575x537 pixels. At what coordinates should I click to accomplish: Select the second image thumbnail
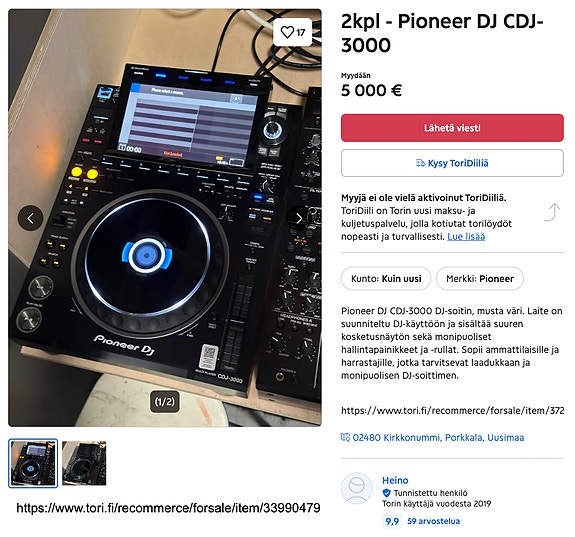click(84, 463)
